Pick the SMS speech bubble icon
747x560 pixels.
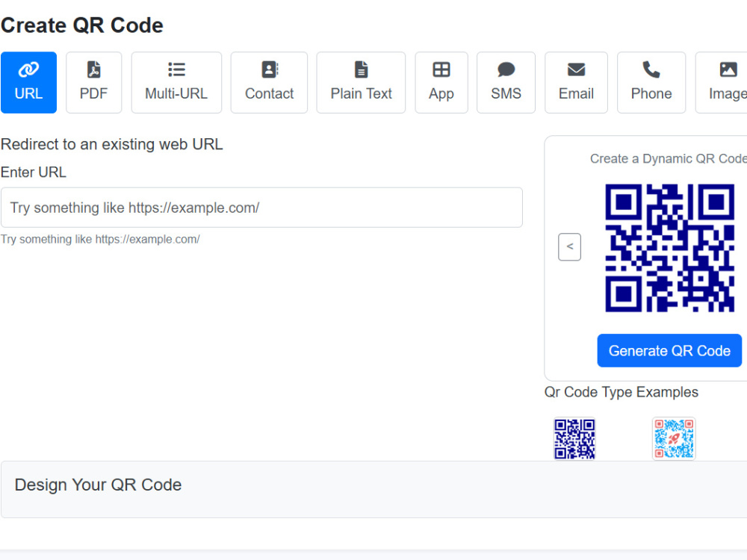(x=506, y=69)
